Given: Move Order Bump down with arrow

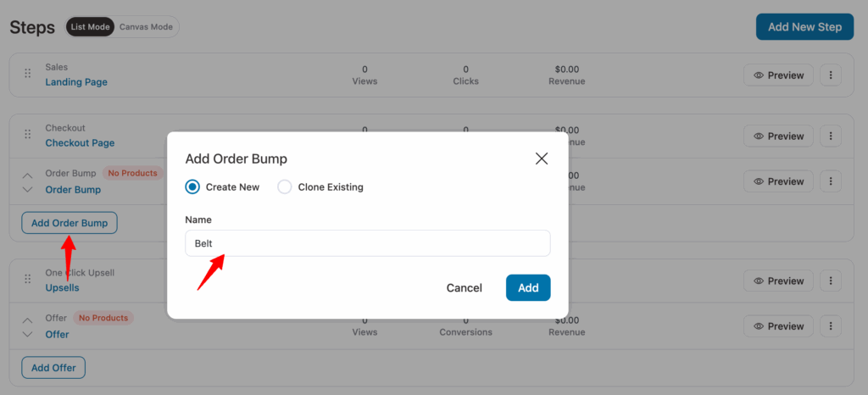Looking at the screenshot, I should click(27, 189).
